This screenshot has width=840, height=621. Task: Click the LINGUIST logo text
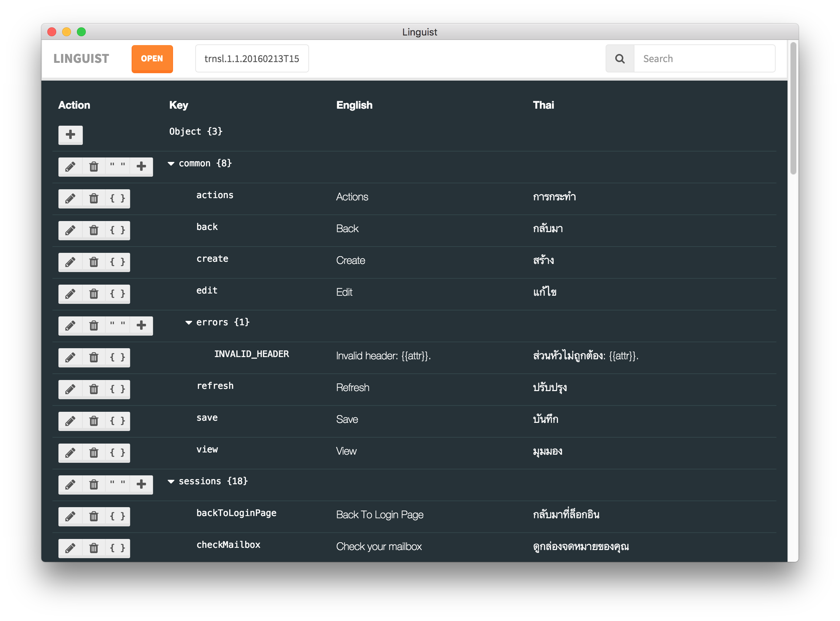81,59
